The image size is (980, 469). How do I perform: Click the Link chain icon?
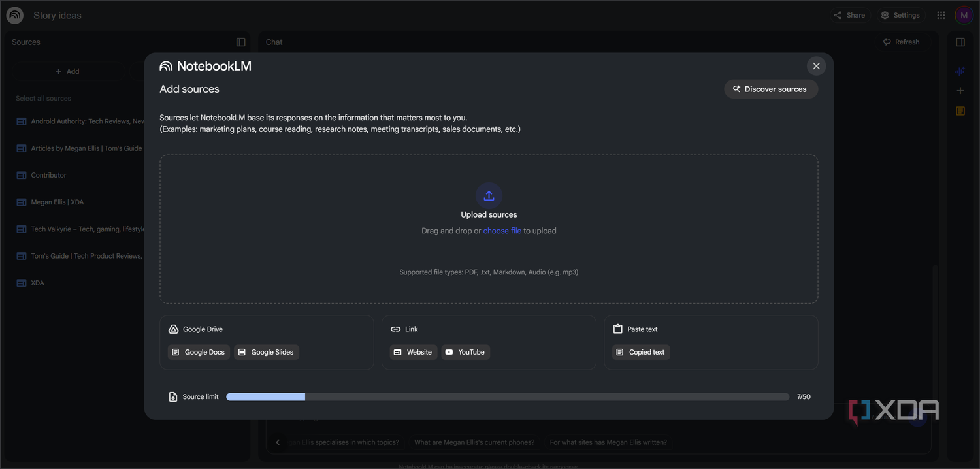point(395,329)
